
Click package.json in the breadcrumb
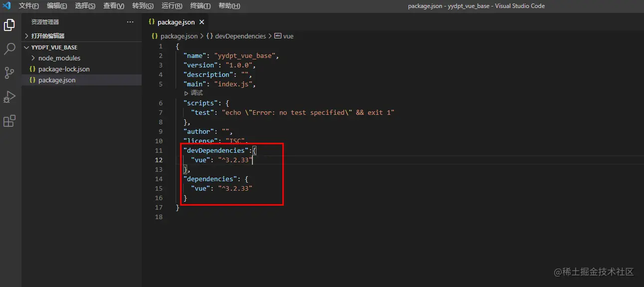pyautogui.click(x=179, y=36)
